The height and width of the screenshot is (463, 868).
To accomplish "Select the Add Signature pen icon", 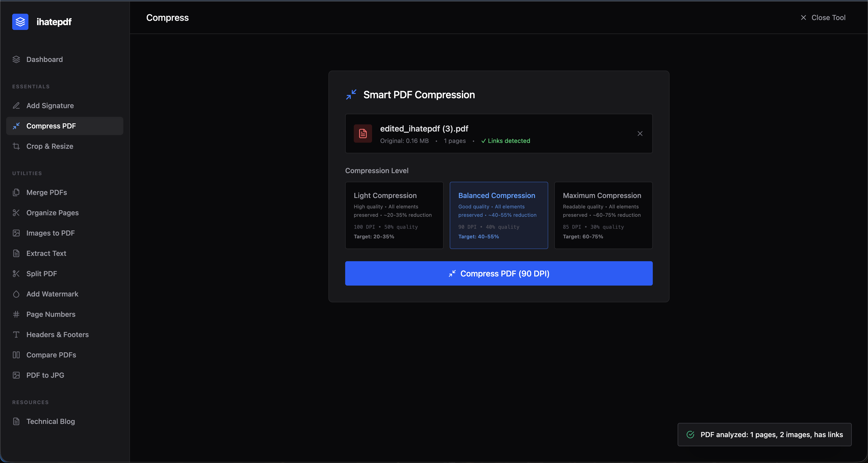I will [16, 106].
